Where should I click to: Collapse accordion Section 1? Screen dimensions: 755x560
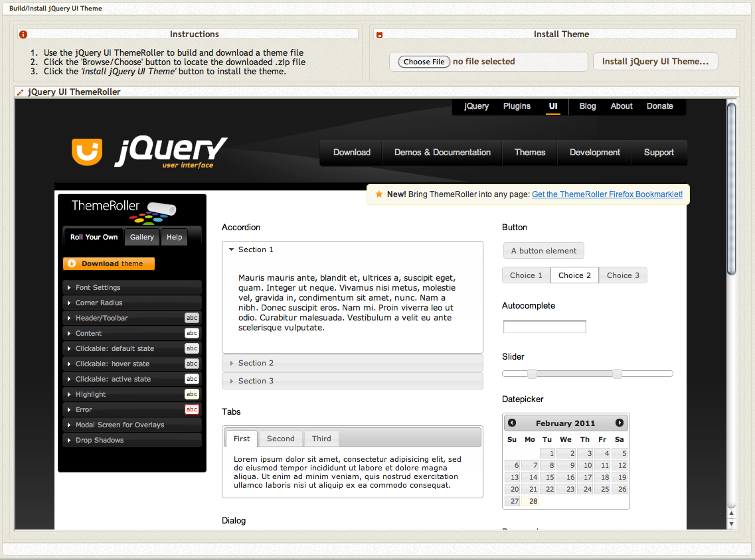coord(353,249)
